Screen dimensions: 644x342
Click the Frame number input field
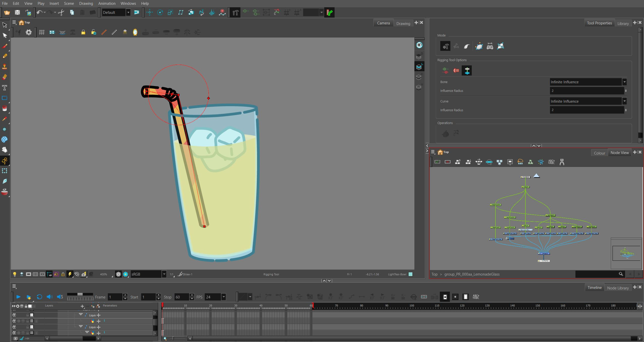(115, 297)
